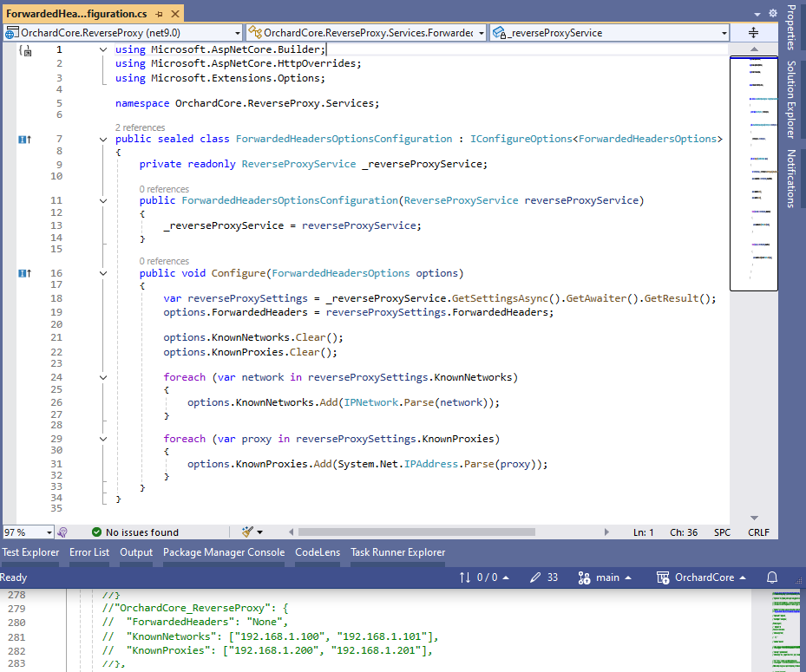Open the OrchardCore repository selector

710,577
